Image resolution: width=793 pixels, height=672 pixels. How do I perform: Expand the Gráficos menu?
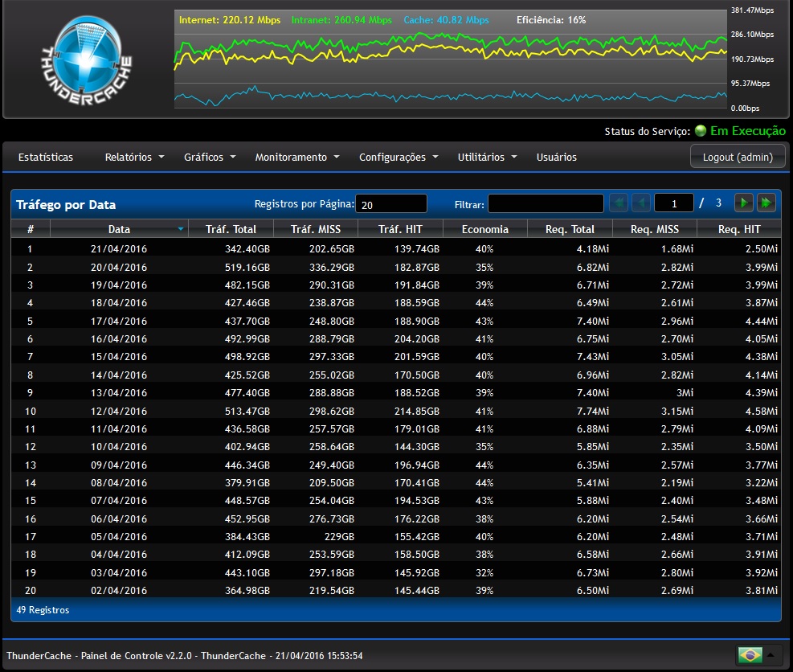210,158
